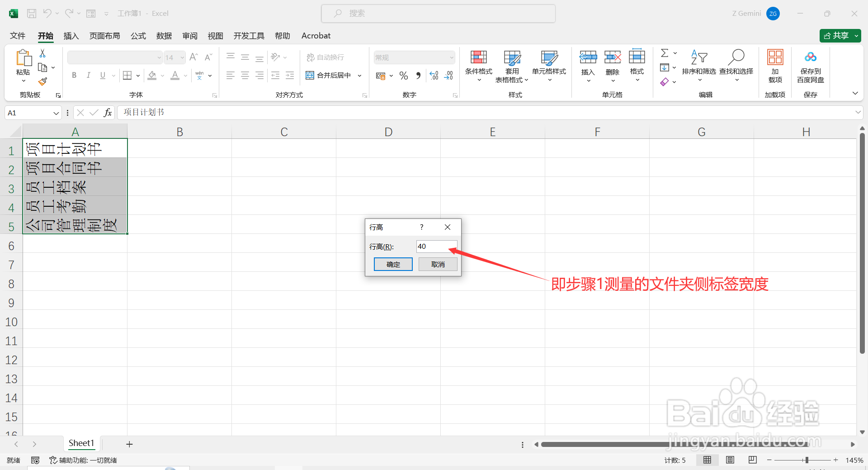The image size is (868, 470).
Task: Cancel the row height dialog
Action: click(x=438, y=264)
